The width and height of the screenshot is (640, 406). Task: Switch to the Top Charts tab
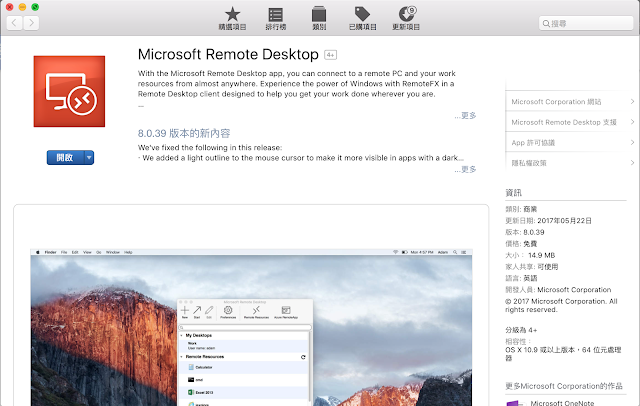coord(276,18)
